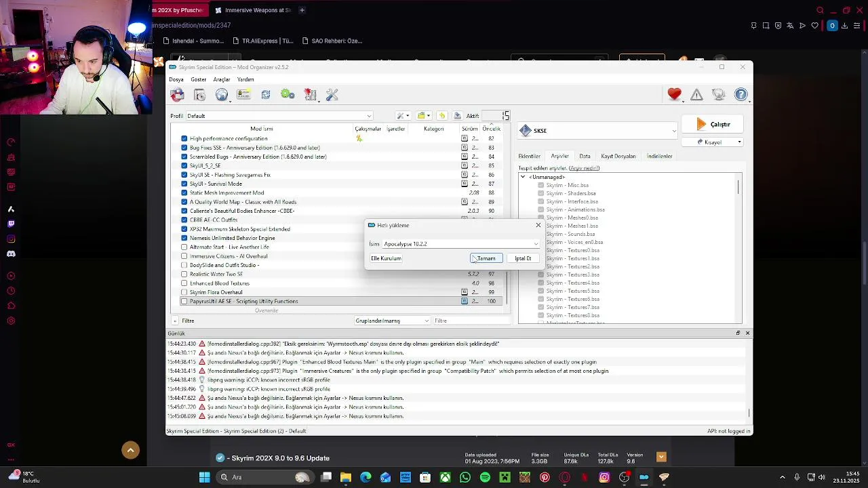The height and width of the screenshot is (488, 868).
Task: Open the folder icon next to profile
Action: coord(423,116)
